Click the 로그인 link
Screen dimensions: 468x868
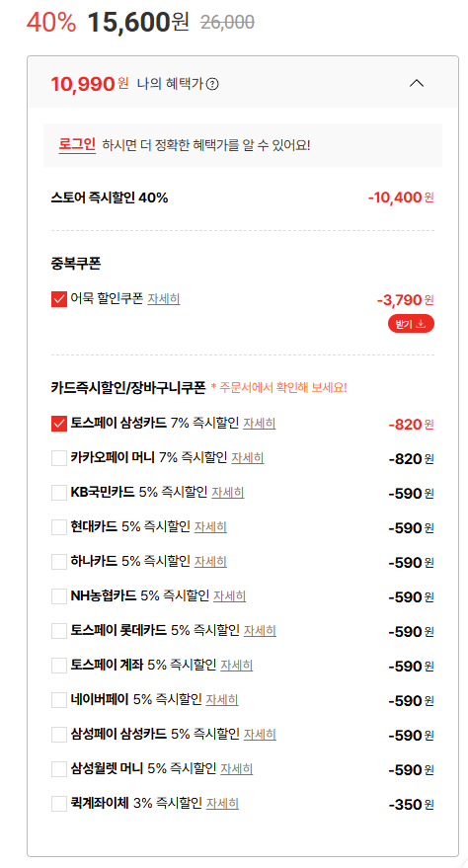(x=77, y=145)
